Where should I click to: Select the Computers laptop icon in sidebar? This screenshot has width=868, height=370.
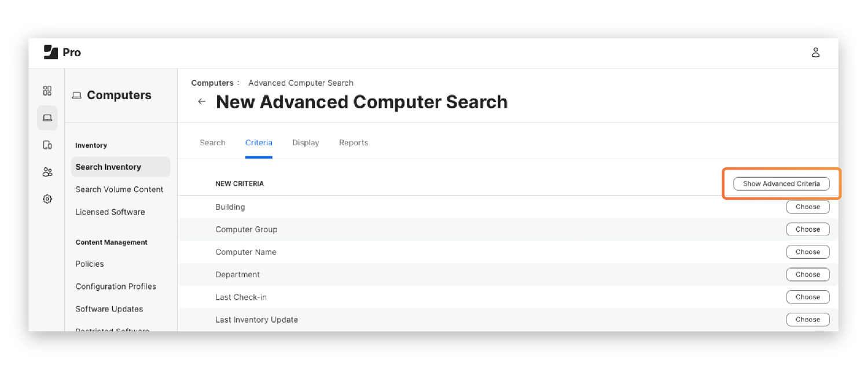point(47,118)
